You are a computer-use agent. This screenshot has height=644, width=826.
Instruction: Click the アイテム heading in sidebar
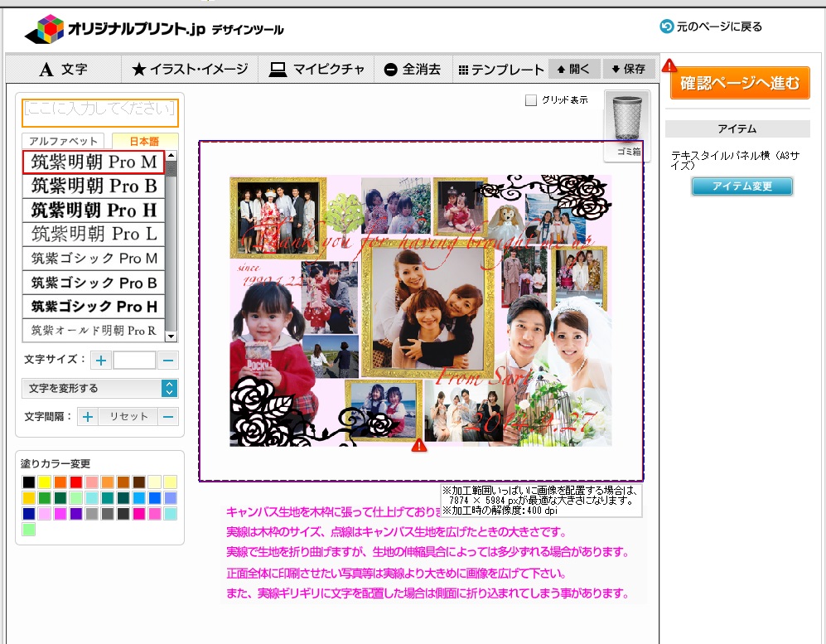(x=737, y=128)
